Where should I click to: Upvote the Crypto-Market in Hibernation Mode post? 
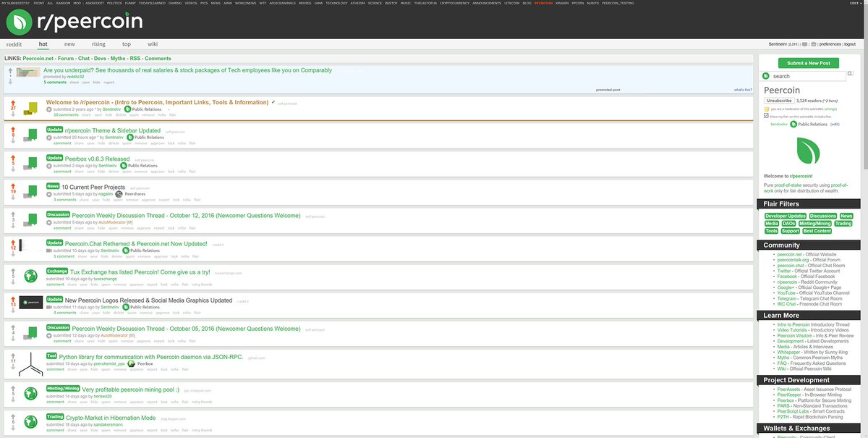tap(13, 417)
